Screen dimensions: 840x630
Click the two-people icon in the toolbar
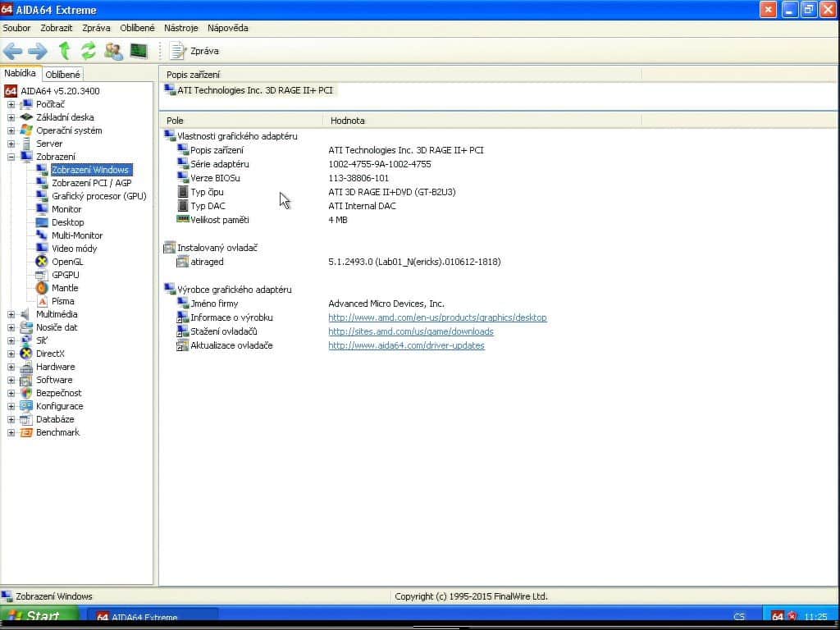(113, 51)
